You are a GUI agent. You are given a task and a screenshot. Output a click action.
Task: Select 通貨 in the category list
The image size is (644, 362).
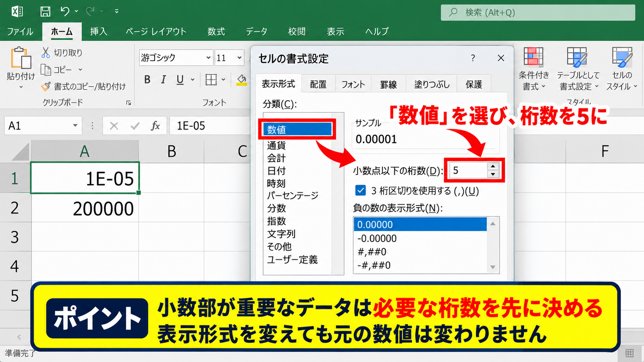coord(277,145)
